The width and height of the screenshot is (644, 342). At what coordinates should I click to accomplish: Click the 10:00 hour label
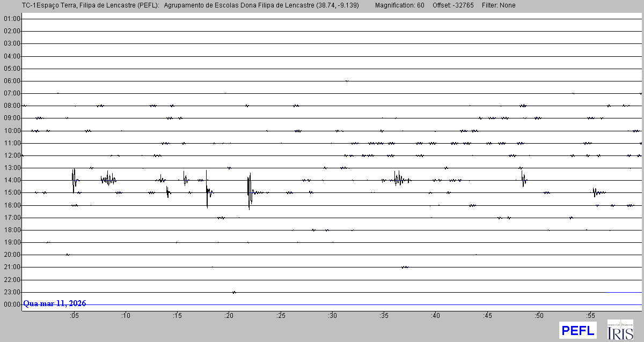pyautogui.click(x=12, y=131)
